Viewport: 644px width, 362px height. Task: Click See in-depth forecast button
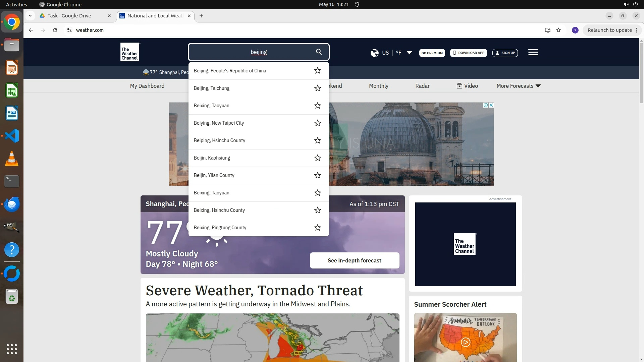click(x=354, y=260)
